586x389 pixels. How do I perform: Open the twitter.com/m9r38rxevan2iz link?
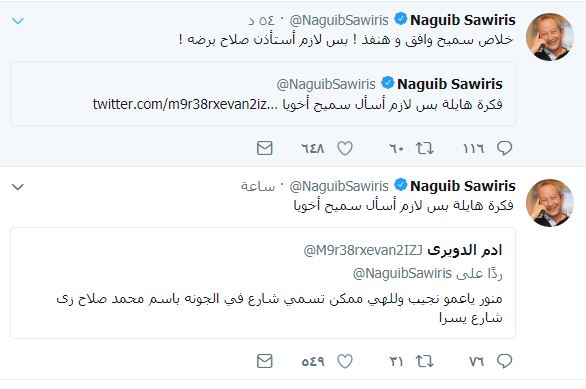point(185,104)
